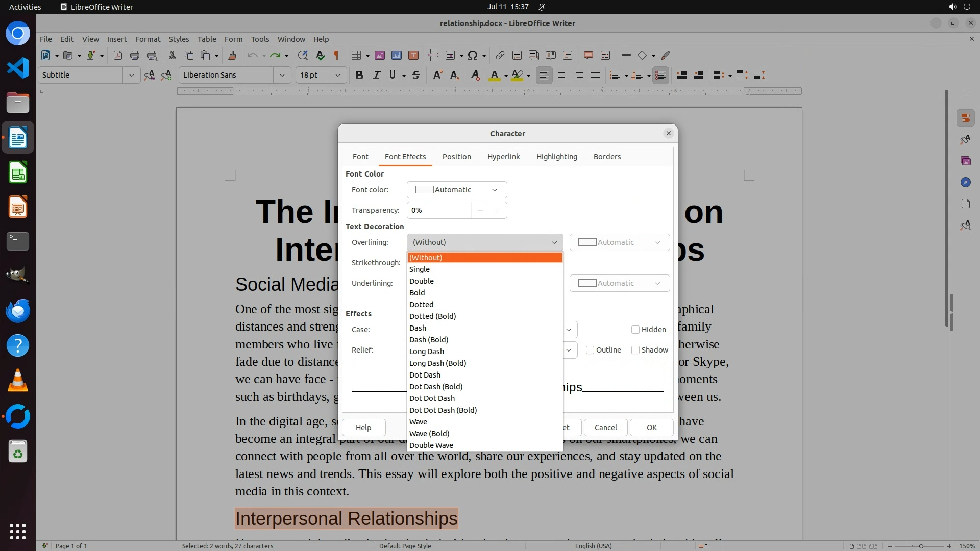
Task: Click the Strikethrough toolbar icon
Action: pos(416,75)
